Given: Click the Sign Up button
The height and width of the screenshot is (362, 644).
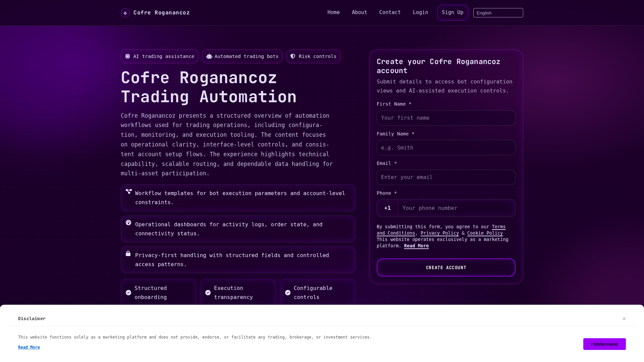Looking at the screenshot, I should click(x=453, y=13).
